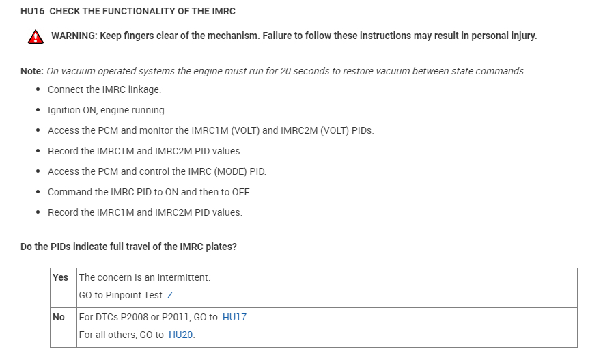Click the final 'Record the IMRC1M' step
Viewport: 616px width, 364px height.
(x=145, y=212)
